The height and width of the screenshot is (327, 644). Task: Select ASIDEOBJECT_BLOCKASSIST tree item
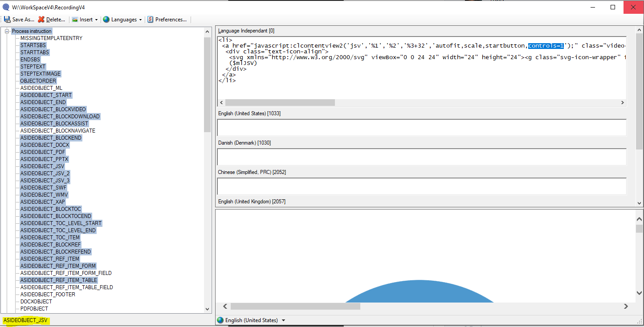[54, 124]
